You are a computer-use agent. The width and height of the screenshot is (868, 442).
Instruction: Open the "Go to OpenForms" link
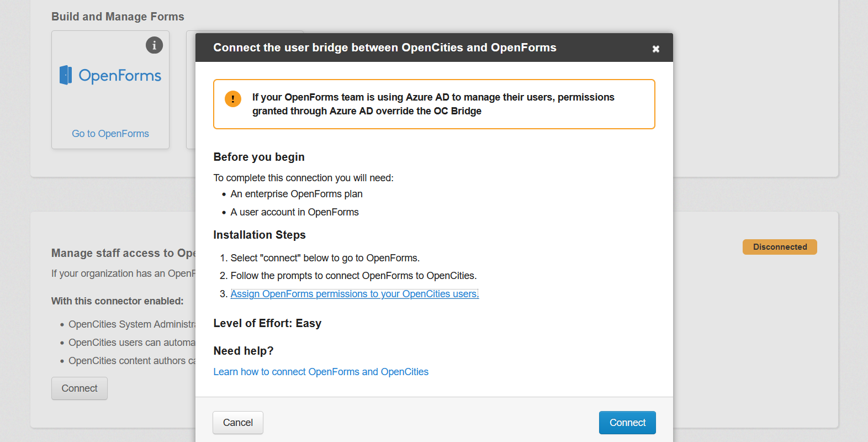pyautogui.click(x=110, y=133)
